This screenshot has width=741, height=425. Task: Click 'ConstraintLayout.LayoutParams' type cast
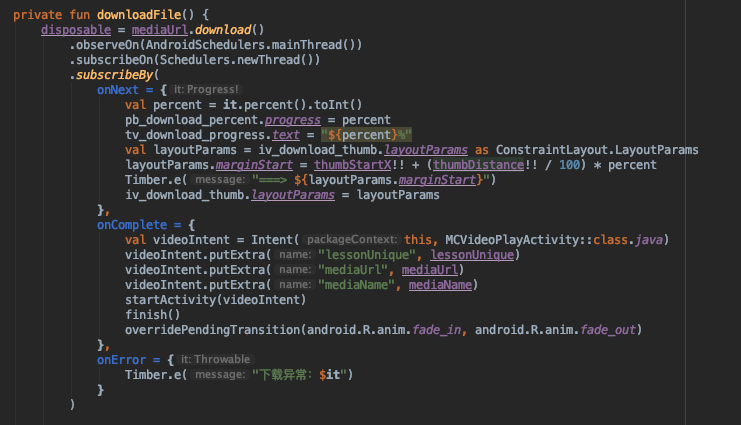coord(597,150)
